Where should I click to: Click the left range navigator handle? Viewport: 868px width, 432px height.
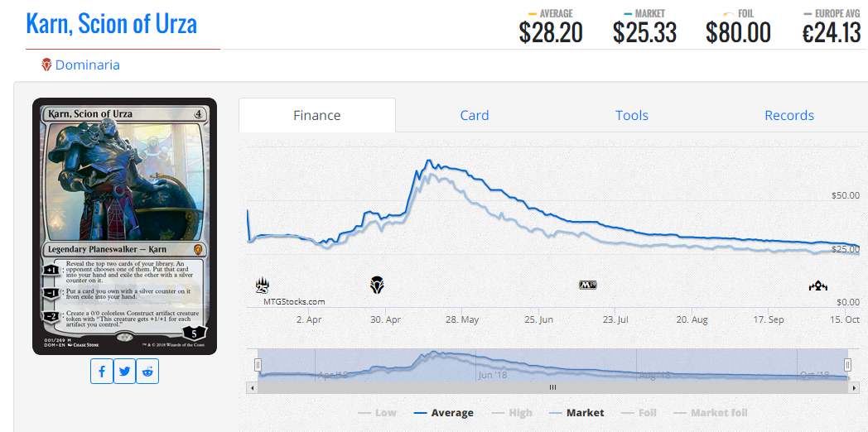258,364
